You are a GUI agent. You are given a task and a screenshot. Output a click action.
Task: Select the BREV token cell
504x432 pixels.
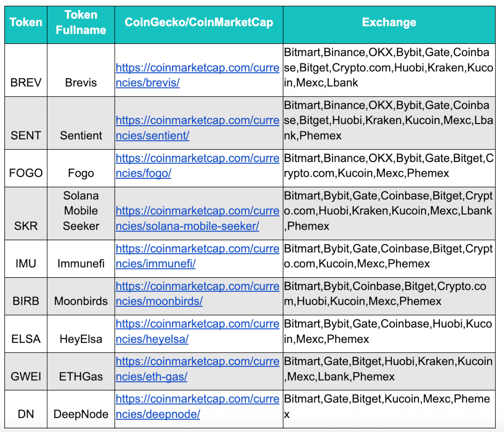(x=26, y=83)
